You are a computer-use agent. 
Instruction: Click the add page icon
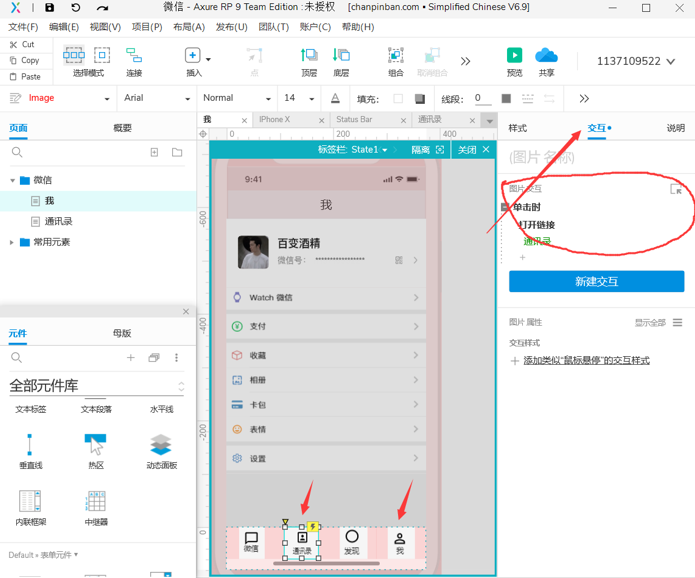click(x=154, y=152)
